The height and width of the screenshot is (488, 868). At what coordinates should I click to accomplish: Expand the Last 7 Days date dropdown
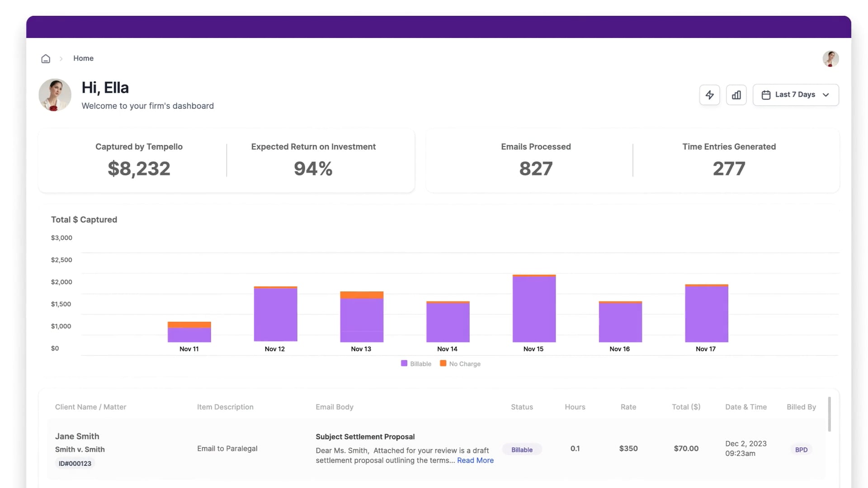(795, 95)
